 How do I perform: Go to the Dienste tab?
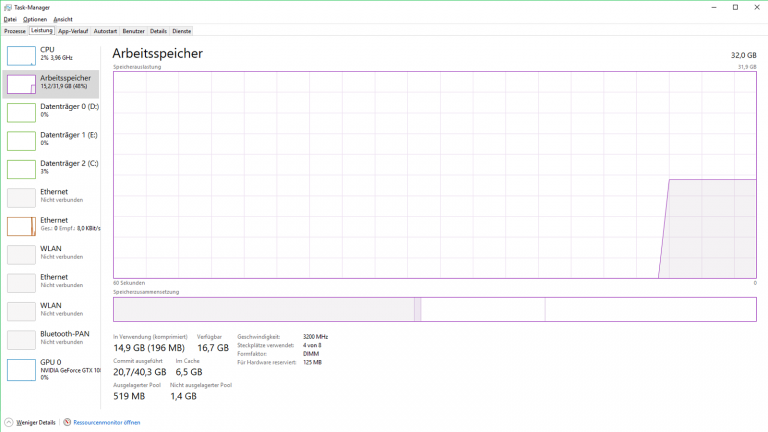pos(181,31)
